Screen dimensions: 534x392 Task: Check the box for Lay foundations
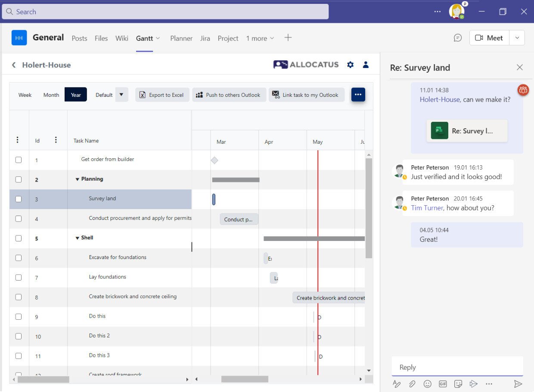[19, 277]
